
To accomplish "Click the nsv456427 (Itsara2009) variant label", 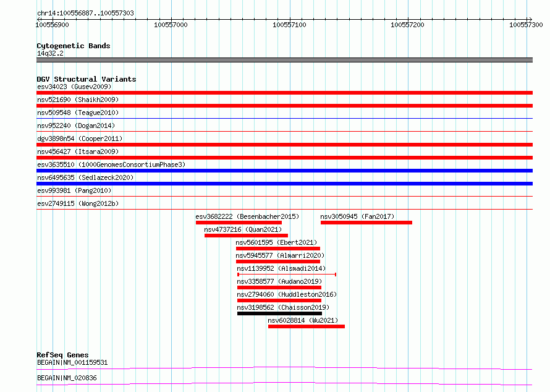I will click(78, 151).
